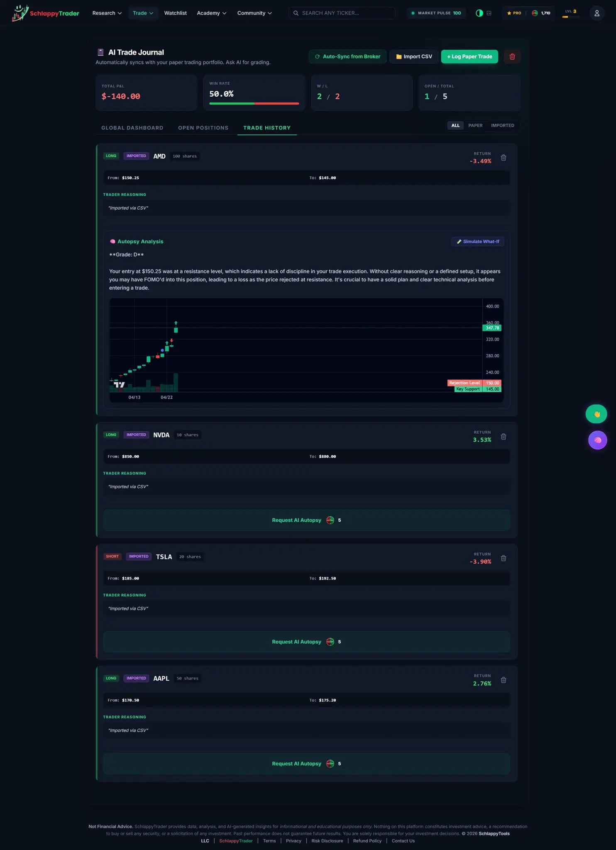This screenshot has height=850, width=616.
Task: Open the Privacy footer link
Action: [293, 841]
